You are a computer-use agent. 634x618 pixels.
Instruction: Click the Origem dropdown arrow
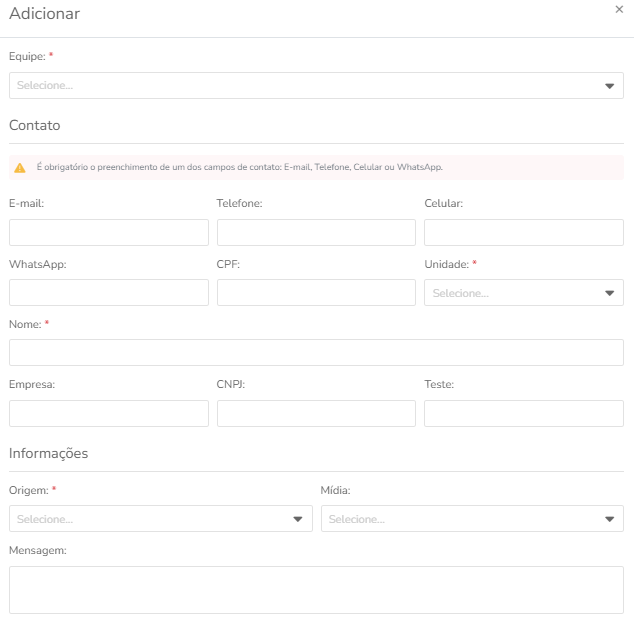[298, 519]
